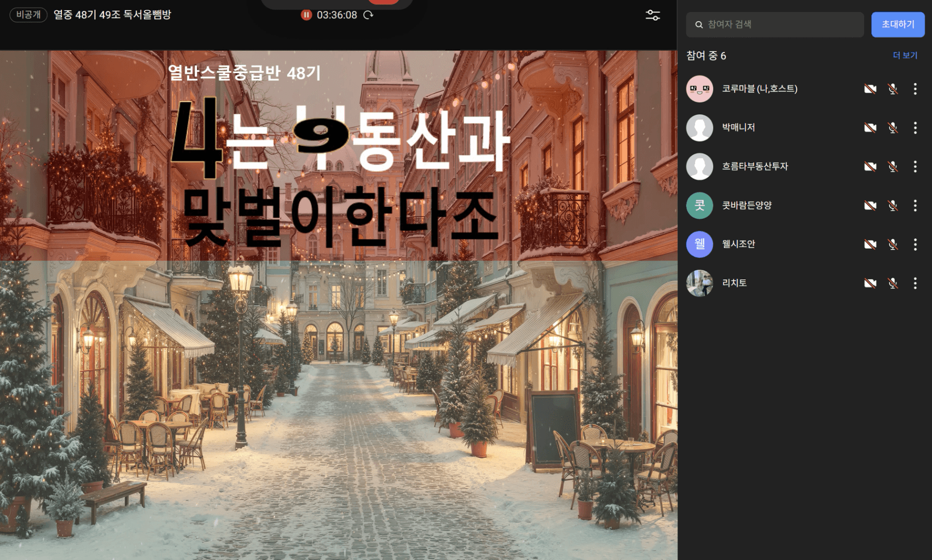Image resolution: width=932 pixels, height=560 pixels.
Task: Click 박매니저's default avatar
Action: [699, 127]
